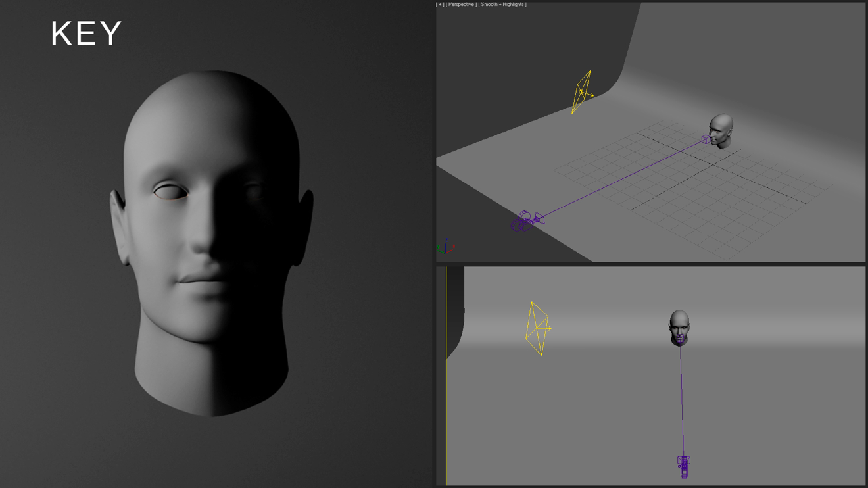
Task: Select the head model in Perspective viewport
Action: tap(722, 131)
